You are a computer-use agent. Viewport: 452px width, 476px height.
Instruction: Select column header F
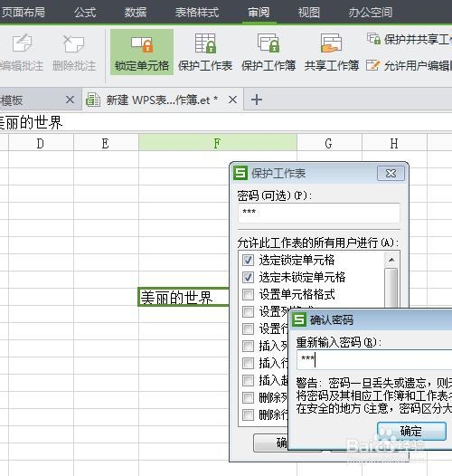[218, 143]
